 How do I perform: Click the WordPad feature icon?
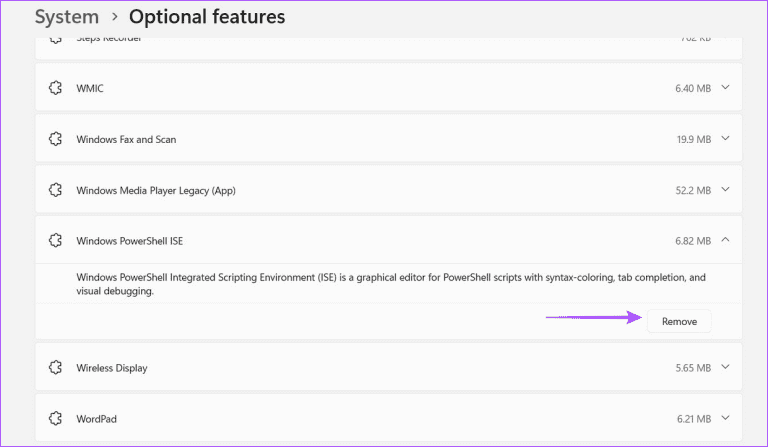pyautogui.click(x=56, y=418)
